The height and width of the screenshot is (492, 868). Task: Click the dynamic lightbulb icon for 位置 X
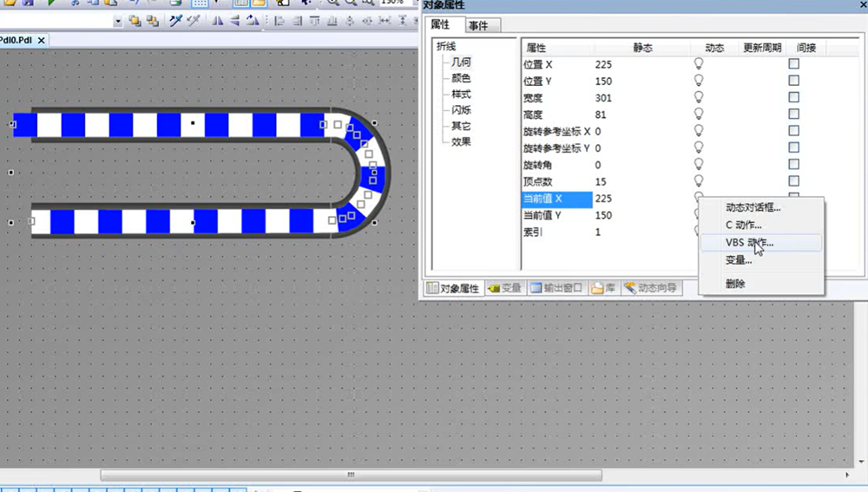coord(699,64)
